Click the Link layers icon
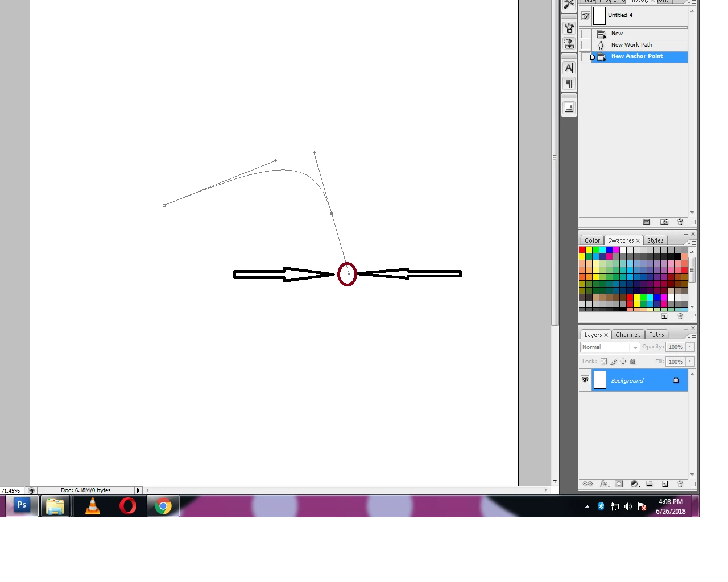 (x=588, y=484)
